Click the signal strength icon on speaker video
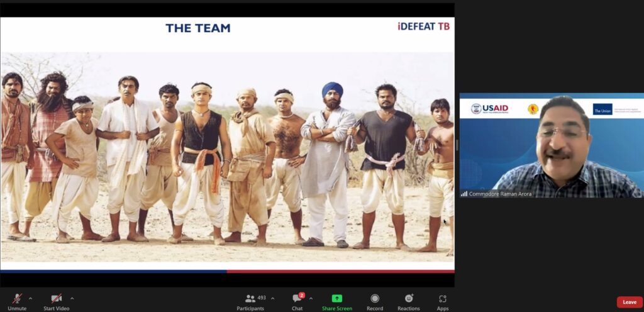644x312 pixels. tap(464, 193)
